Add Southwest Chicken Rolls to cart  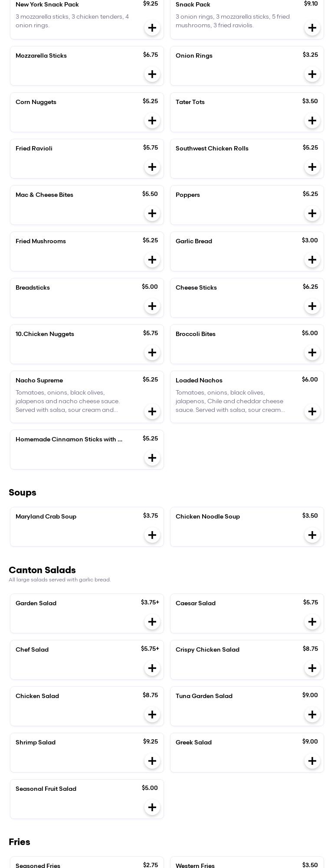[x=312, y=167]
